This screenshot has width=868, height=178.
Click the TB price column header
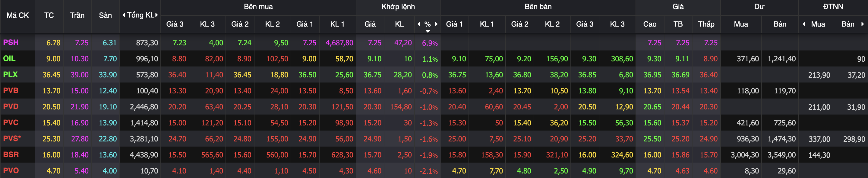678,24
